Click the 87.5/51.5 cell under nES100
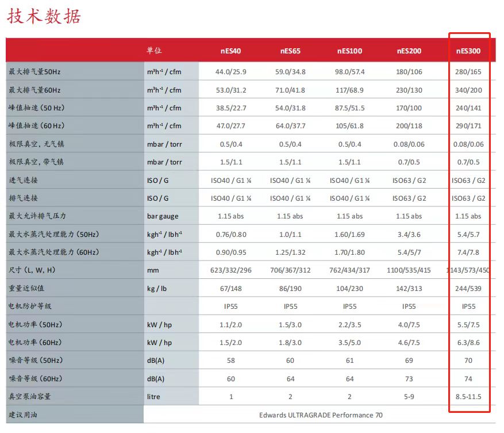The image size is (504, 433). [349, 108]
